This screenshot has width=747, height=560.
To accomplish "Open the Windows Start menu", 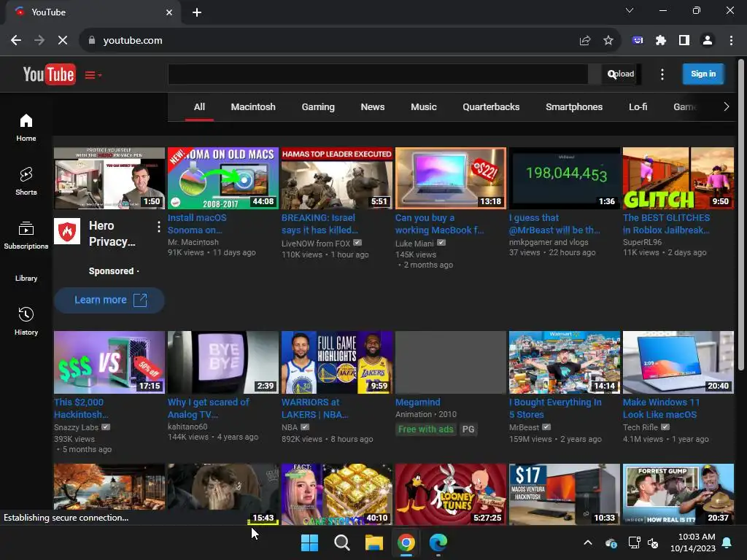I will tap(309, 542).
